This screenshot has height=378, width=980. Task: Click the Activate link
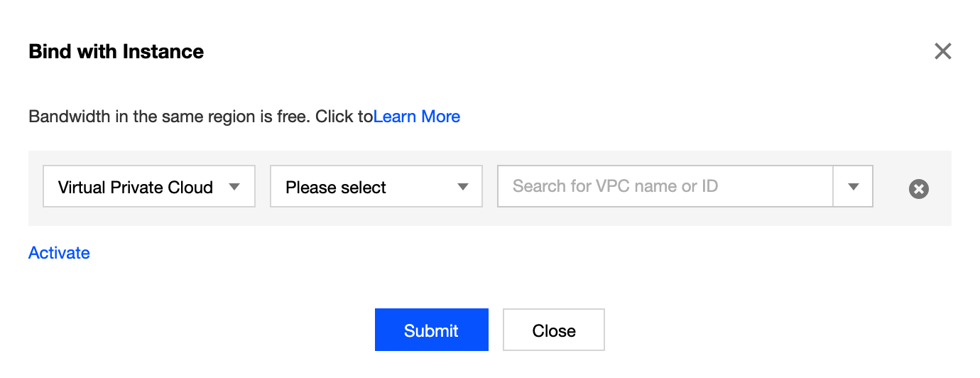(x=59, y=253)
